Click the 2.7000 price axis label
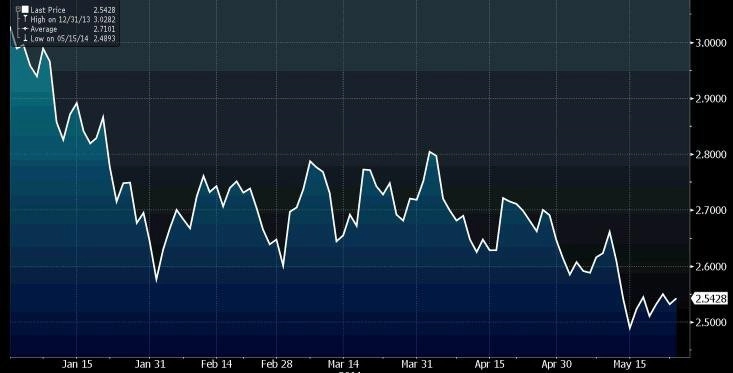The image size is (733, 373). (x=711, y=211)
